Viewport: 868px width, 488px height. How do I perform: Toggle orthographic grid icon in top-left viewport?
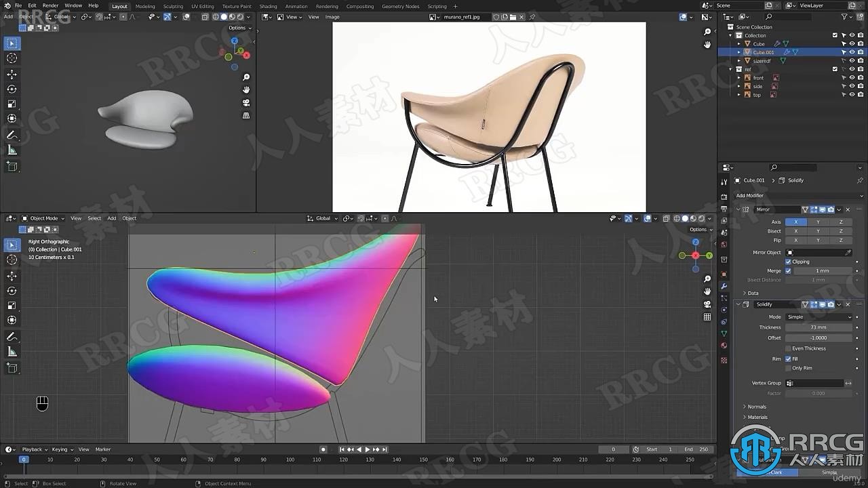pos(246,115)
